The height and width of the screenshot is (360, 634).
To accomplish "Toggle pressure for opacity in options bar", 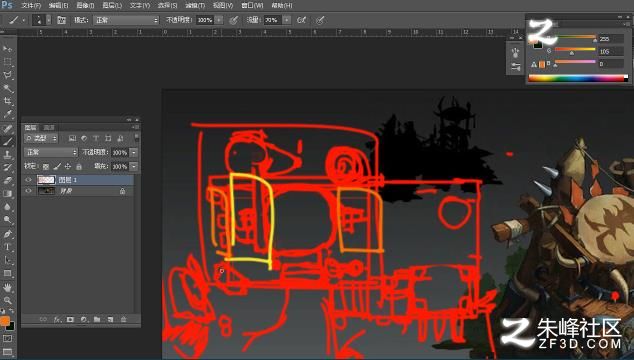I will click(x=233, y=20).
